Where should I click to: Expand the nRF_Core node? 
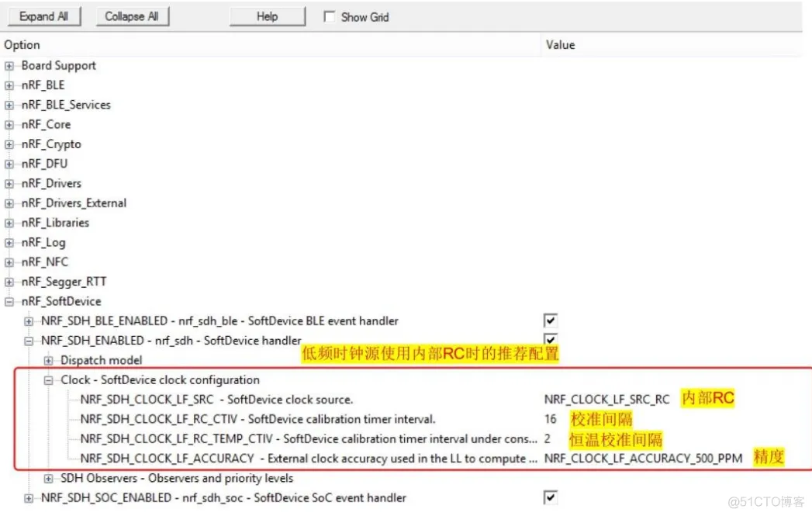(x=9, y=125)
